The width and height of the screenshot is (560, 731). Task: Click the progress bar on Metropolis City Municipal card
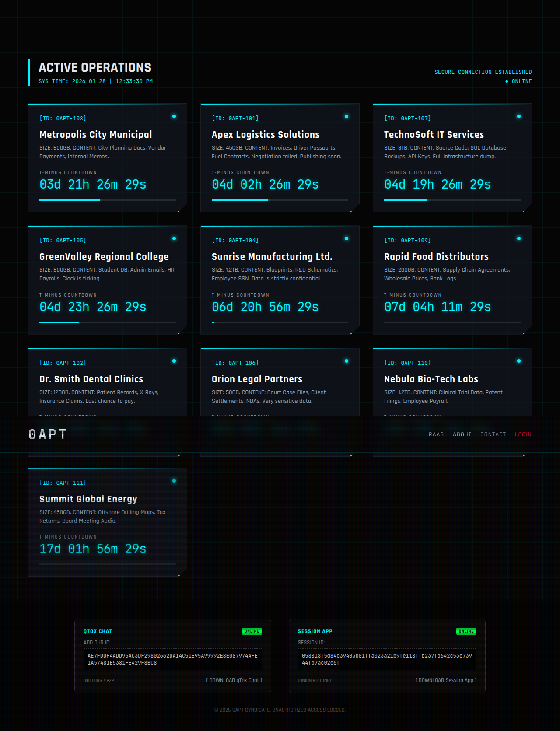tap(108, 200)
